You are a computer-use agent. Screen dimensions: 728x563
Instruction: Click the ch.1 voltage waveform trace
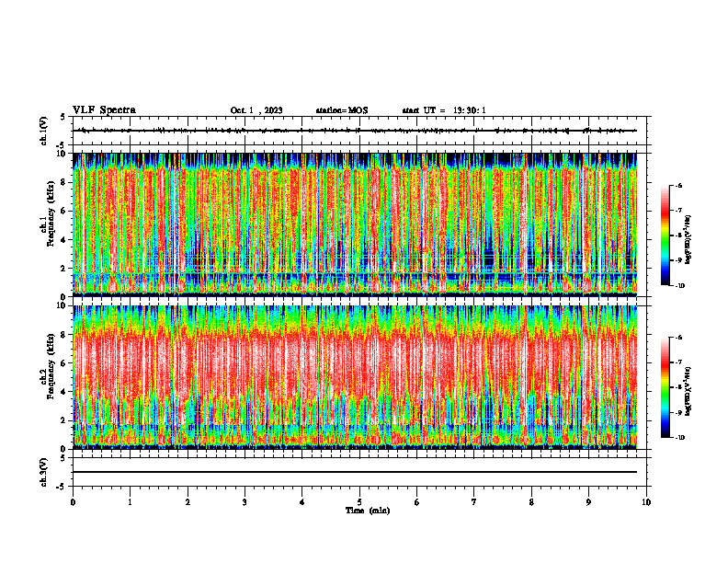(355, 131)
